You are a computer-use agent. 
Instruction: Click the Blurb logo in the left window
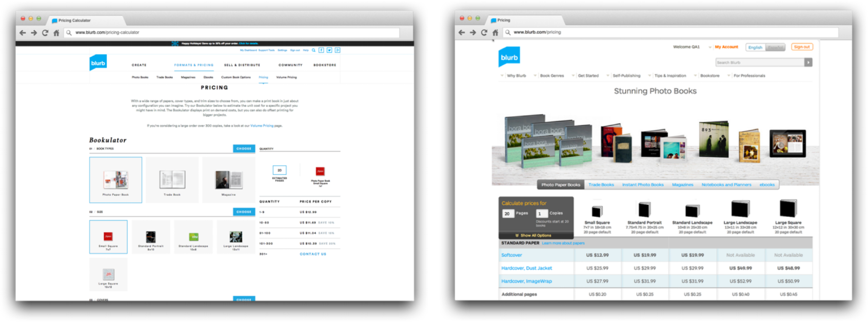[x=98, y=63]
